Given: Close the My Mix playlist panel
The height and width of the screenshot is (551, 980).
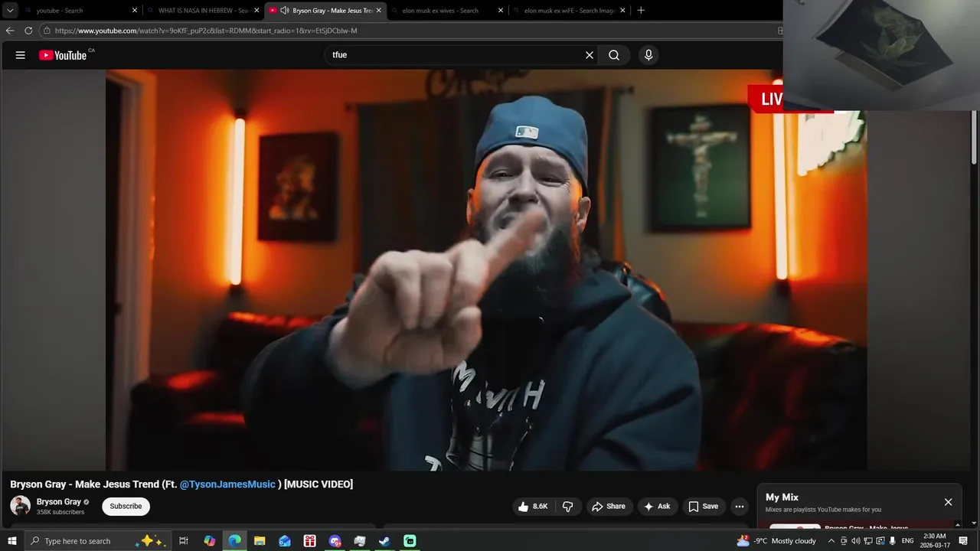Looking at the screenshot, I should click(x=948, y=502).
